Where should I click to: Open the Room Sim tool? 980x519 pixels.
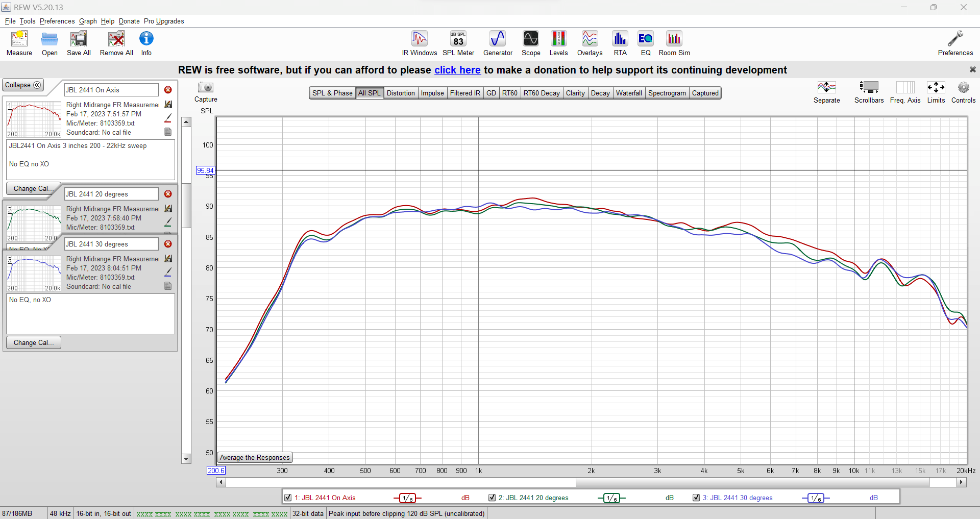point(674,43)
